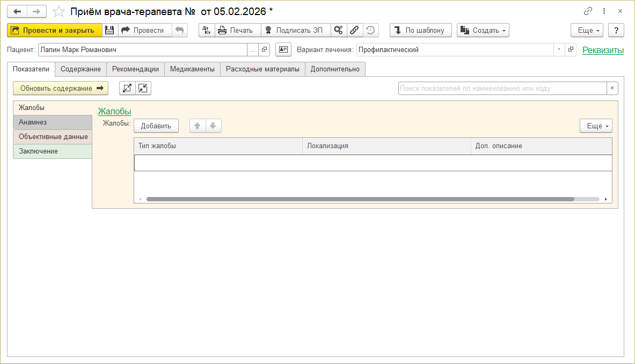This screenshot has width=635, height=364.
Task: Click the collapse all indicators icon
Action: coord(143,88)
